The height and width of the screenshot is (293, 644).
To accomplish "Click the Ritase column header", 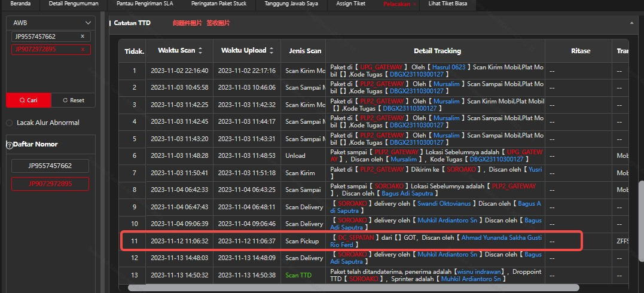I will pos(581,51).
